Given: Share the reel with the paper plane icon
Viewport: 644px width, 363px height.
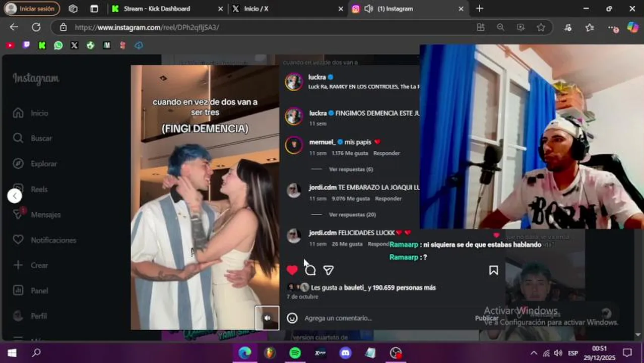Looking at the screenshot, I should point(329,270).
